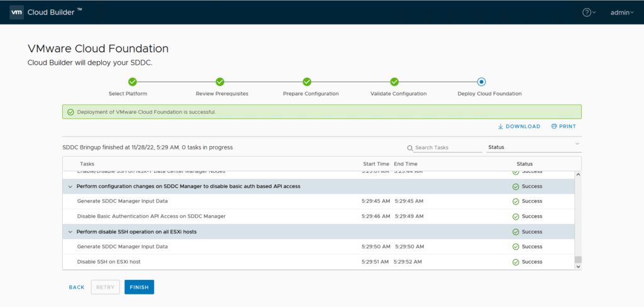Open the help question mark menu
The image size is (644, 307).
(x=589, y=13)
